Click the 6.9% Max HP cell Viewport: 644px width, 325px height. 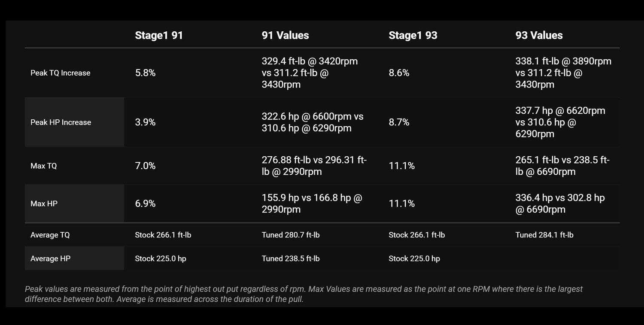click(x=145, y=204)
